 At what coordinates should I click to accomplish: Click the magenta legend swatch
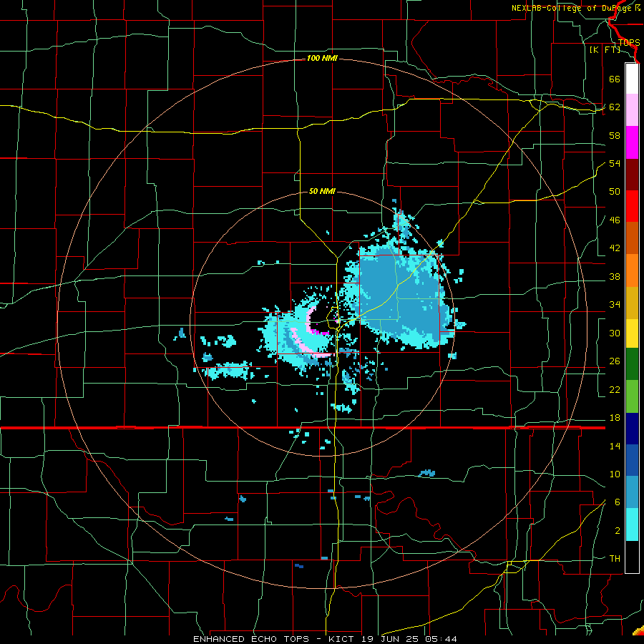(632, 142)
